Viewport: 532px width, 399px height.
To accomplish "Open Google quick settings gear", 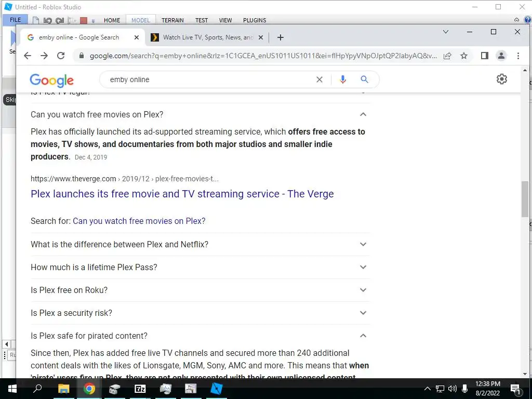I will tap(501, 79).
